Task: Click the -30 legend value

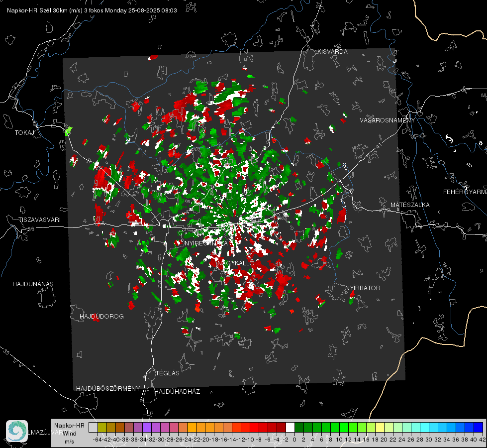Action: click(x=160, y=440)
